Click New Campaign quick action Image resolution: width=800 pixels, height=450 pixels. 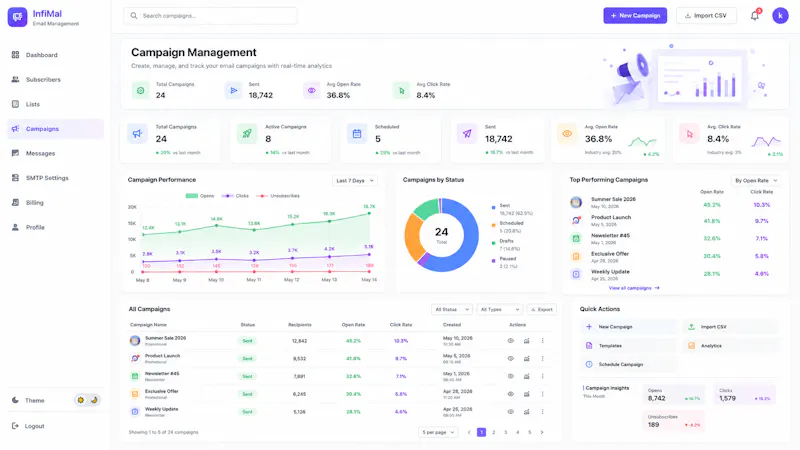pos(629,327)
